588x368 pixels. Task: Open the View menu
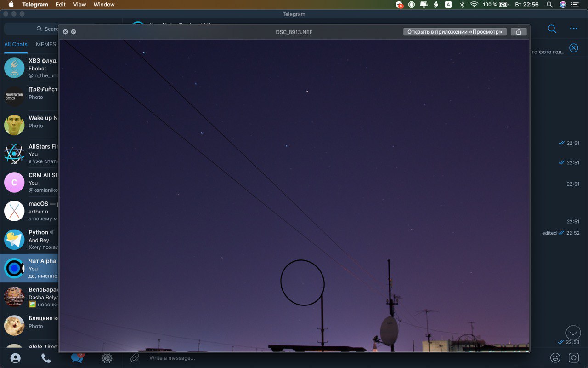point(79,5)
